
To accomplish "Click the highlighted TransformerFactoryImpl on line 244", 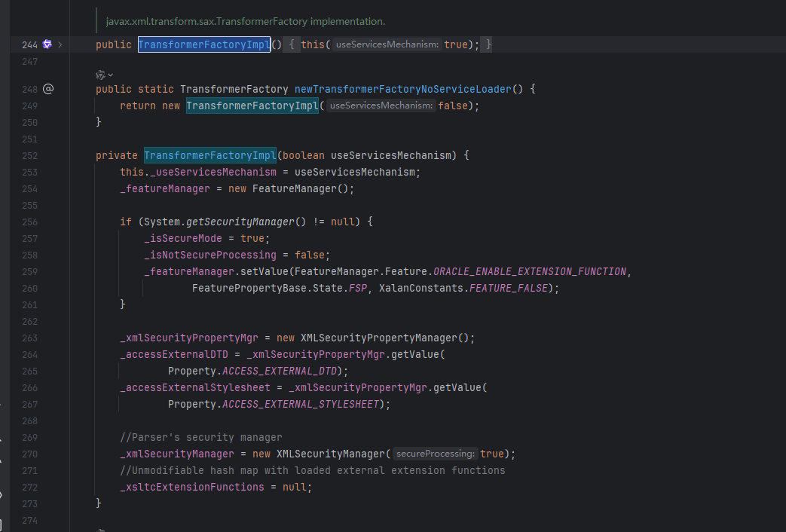I will [203, 45].
